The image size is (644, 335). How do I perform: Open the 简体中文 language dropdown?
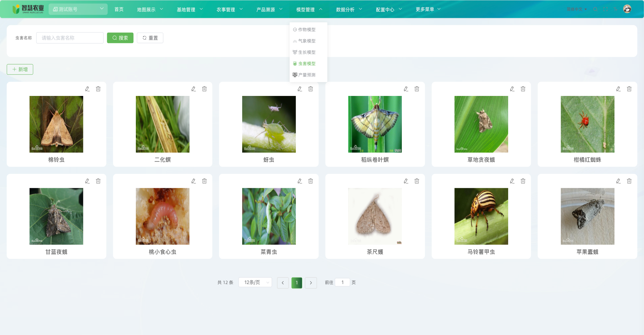(x=576, y=9)
